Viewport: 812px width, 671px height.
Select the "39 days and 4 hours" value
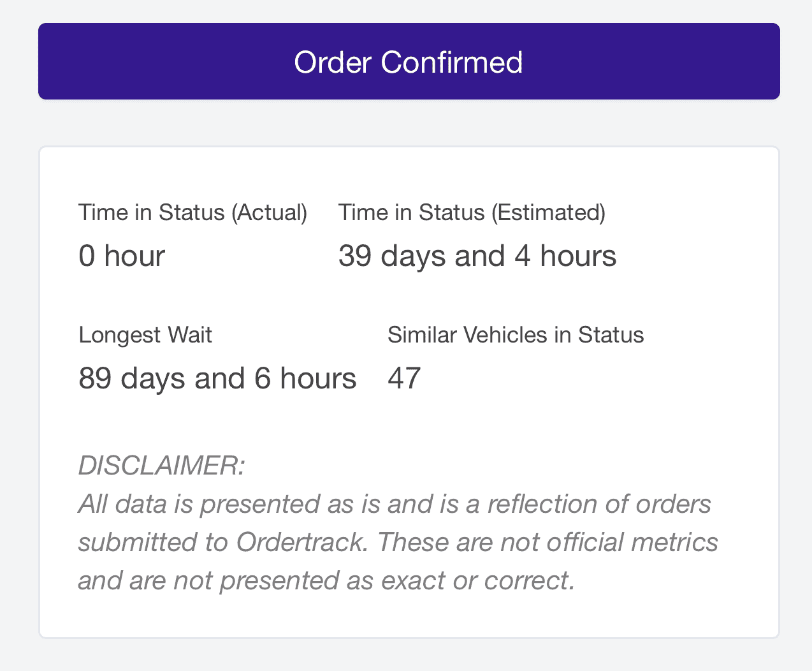(x=477, y=256)
